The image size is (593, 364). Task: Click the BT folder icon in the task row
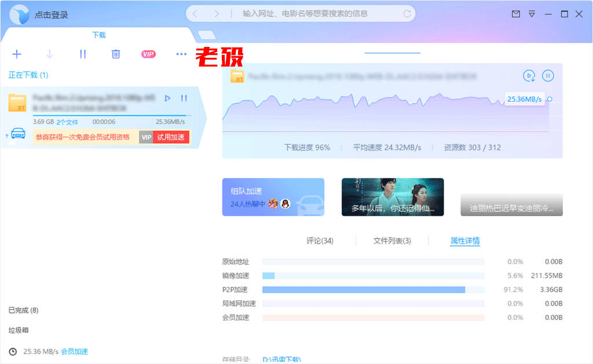coord(17,103)
